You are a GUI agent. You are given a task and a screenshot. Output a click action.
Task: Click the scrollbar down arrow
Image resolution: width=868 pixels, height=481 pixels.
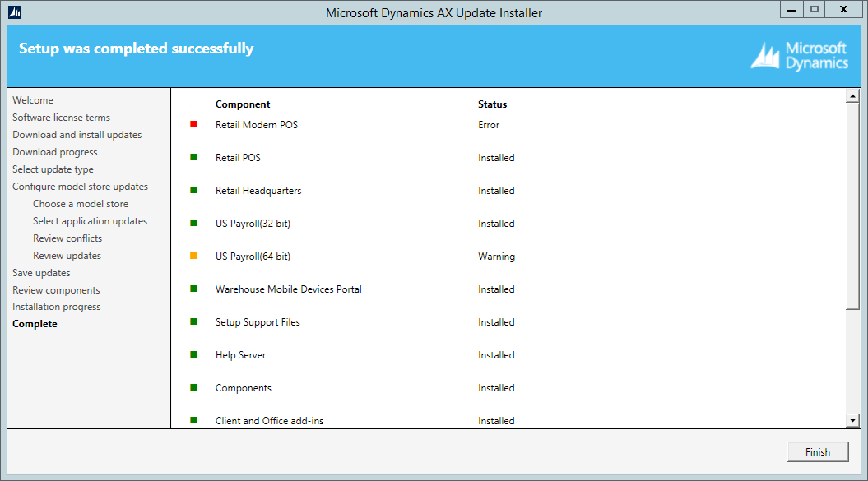coord(852,421)
